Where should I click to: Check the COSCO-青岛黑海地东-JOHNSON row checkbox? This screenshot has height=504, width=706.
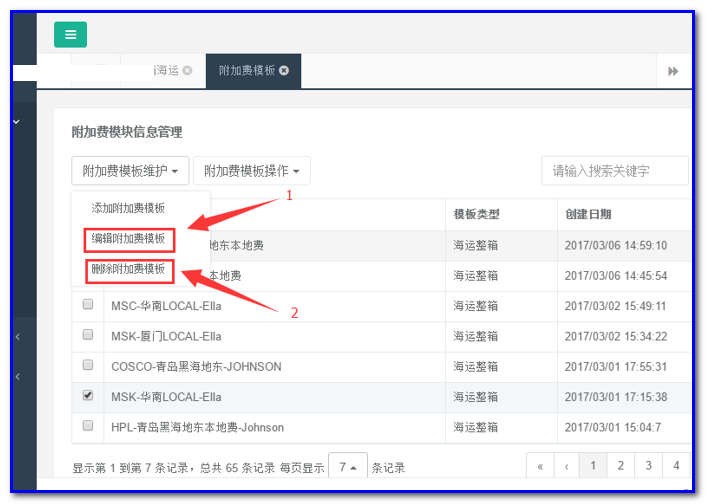(88, 364)
